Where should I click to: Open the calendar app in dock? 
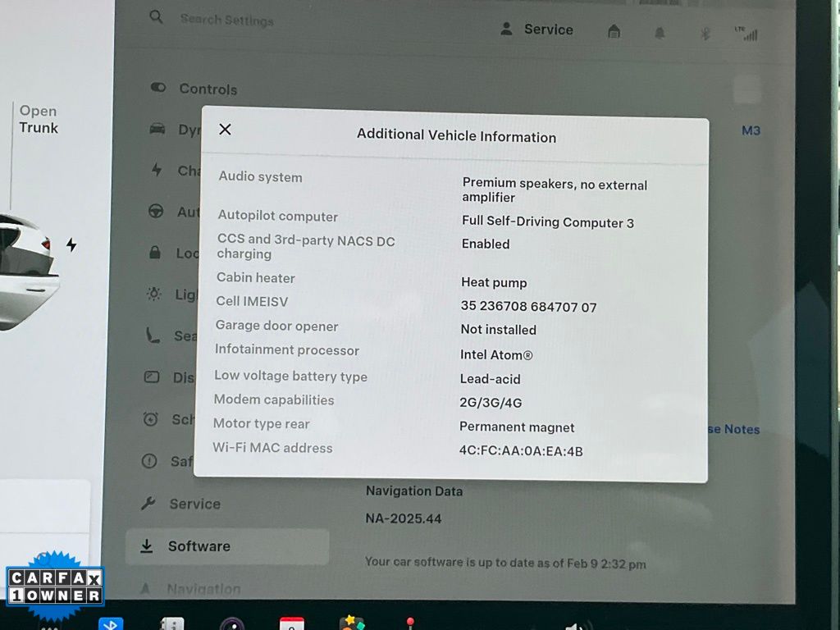pos(291,624)
